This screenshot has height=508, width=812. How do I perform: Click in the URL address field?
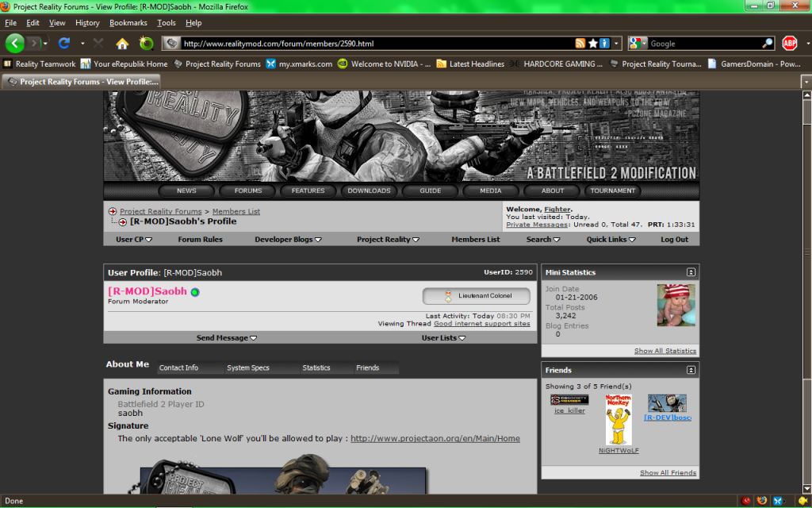[x=373, y=43]
